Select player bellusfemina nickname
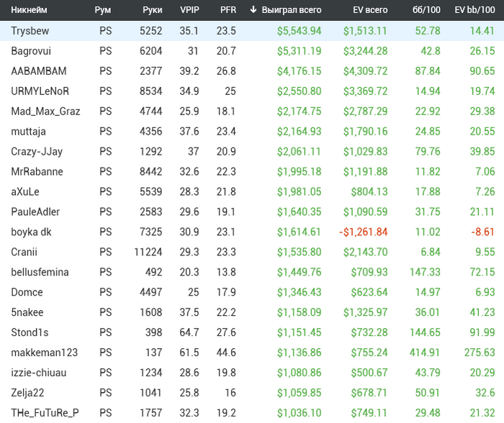The image size is (504, 423). click(x=40, y=273)
